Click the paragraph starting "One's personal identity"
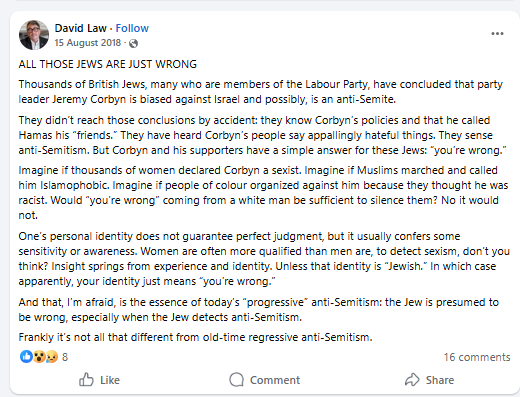This screenshot has width=520, height=397. click(x=264, y=259)
